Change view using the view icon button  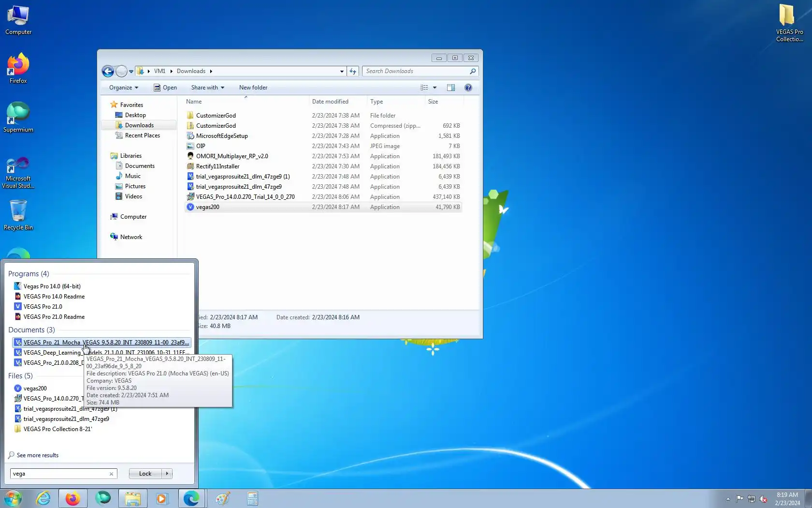[x=424, y=88]
